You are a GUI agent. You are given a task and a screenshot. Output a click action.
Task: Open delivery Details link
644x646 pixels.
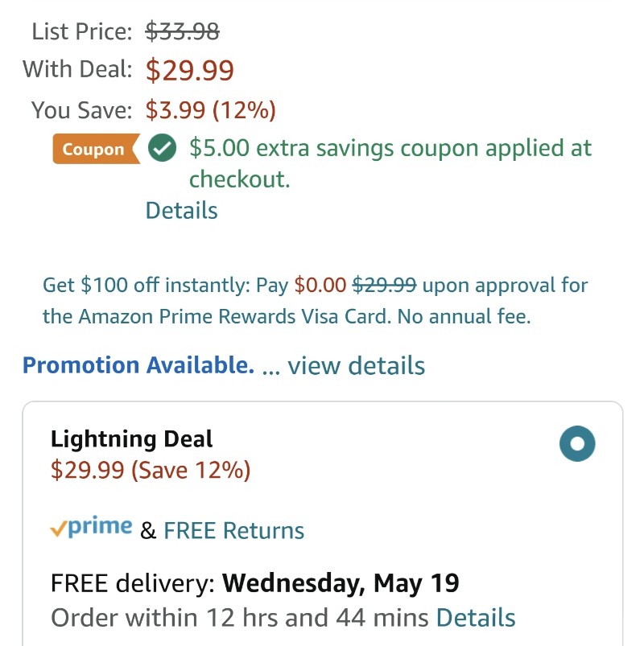(x=476, y=618)
